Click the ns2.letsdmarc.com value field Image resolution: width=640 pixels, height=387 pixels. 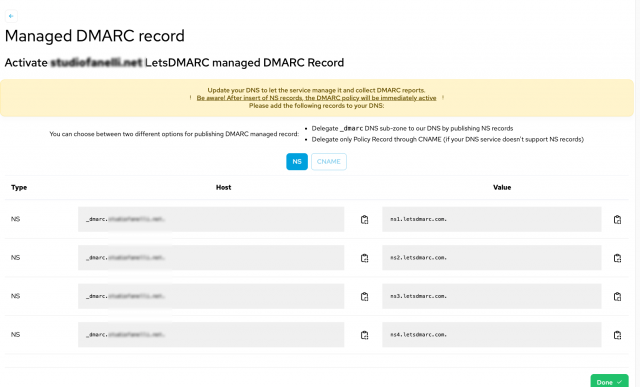(x=491, y=258)
